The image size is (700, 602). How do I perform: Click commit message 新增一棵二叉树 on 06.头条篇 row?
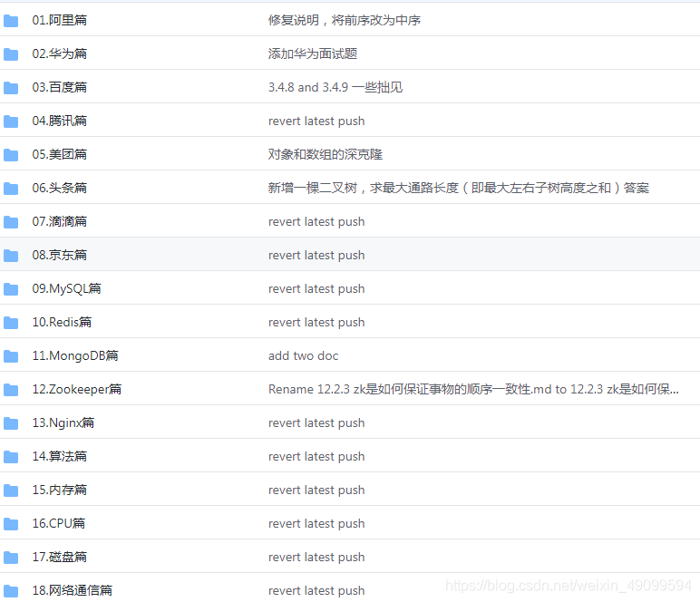click(459, 188)
